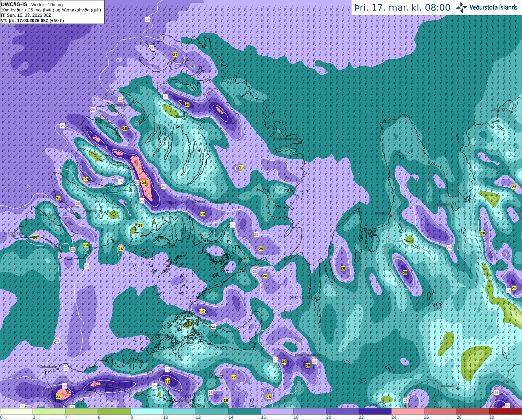The image size is (522, 420).
Task: Click the Patreksfjörður station label
Action: [47, 214]
